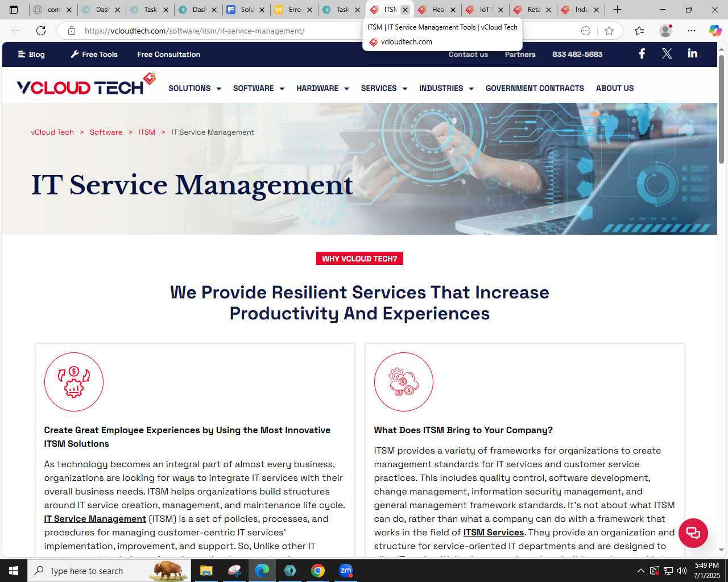Open the LinkedIn icon in header
The height and width of the screenshot is (582, 728).
coord(692,53)
